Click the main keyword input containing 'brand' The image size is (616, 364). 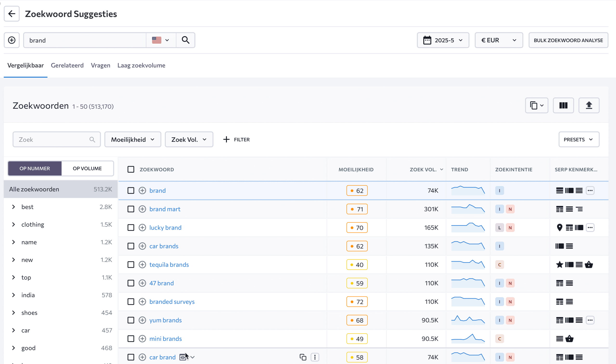[85, 40]
